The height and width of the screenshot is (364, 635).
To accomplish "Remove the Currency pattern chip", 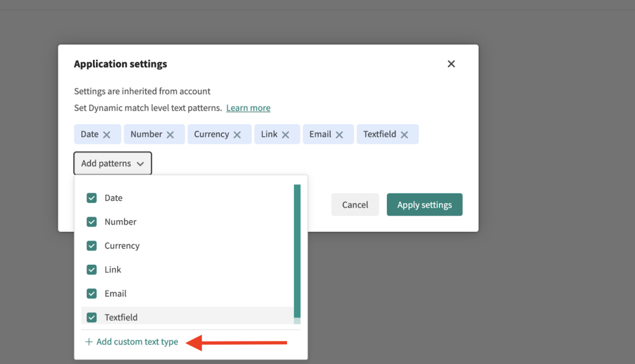I will point(237,135).
